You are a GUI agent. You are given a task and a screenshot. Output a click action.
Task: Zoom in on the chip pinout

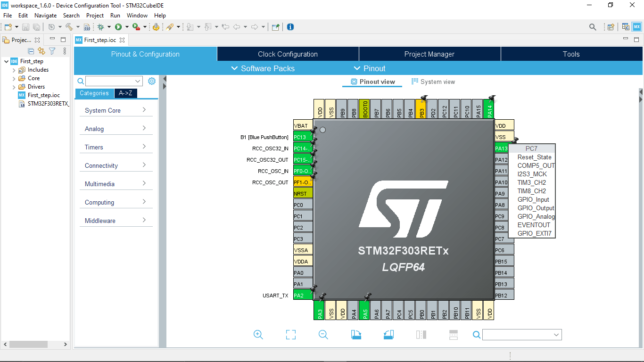coord(258,335)
